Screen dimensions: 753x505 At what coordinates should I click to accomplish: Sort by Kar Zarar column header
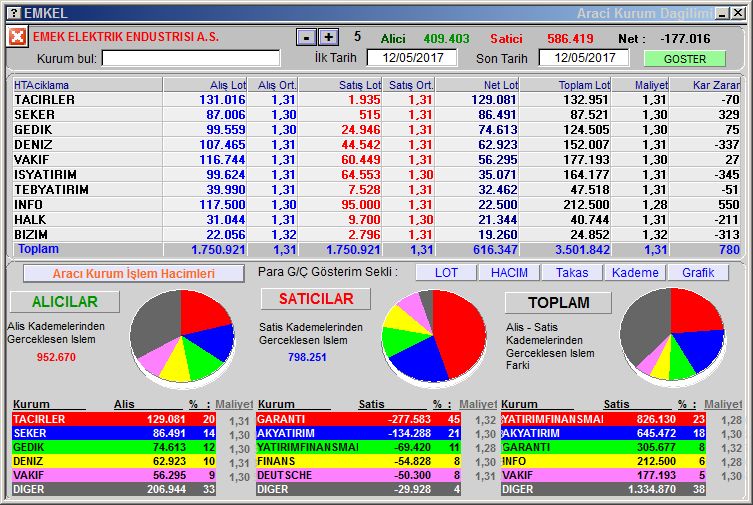click(705, 85)
